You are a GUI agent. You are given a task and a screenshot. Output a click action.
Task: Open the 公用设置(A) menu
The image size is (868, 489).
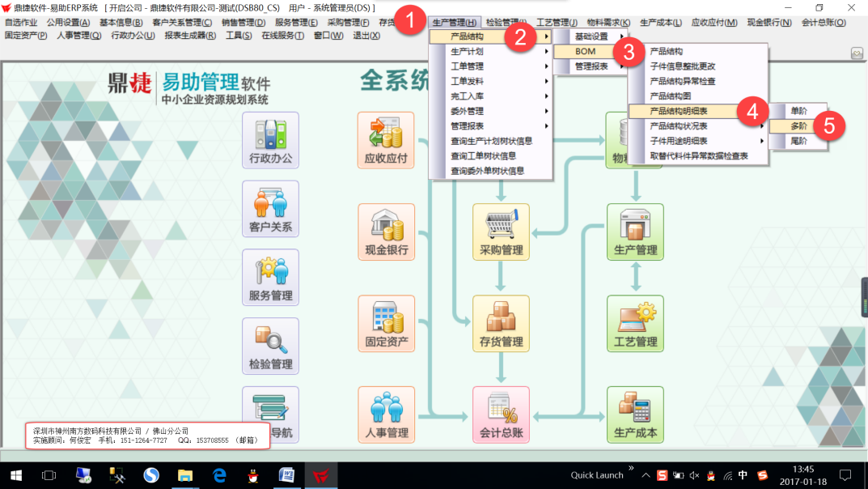pos(68,23)
